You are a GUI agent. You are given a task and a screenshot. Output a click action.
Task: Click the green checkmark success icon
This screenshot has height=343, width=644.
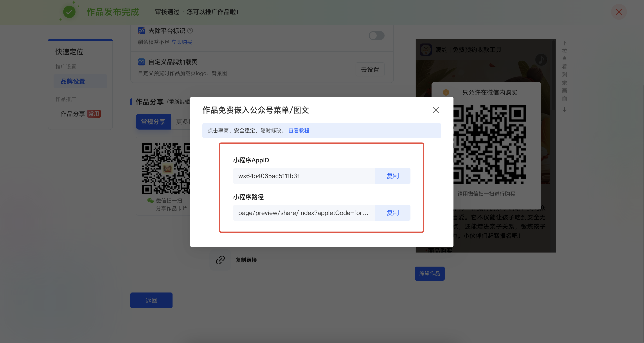[x=69, y=12]
